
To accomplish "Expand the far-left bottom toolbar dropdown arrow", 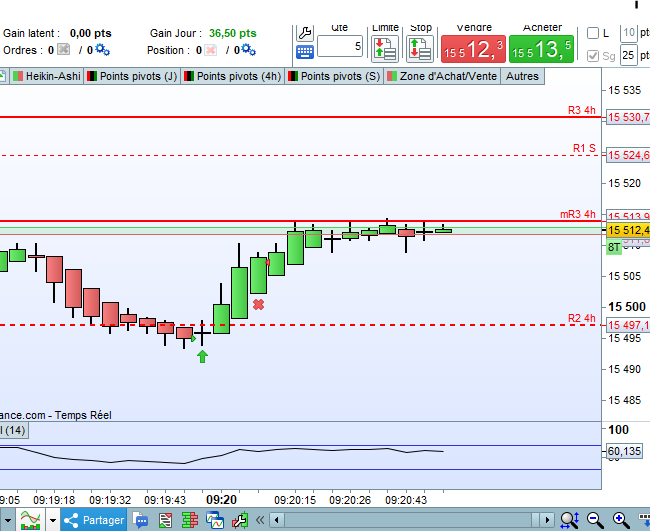I will [x=8, y=520].
